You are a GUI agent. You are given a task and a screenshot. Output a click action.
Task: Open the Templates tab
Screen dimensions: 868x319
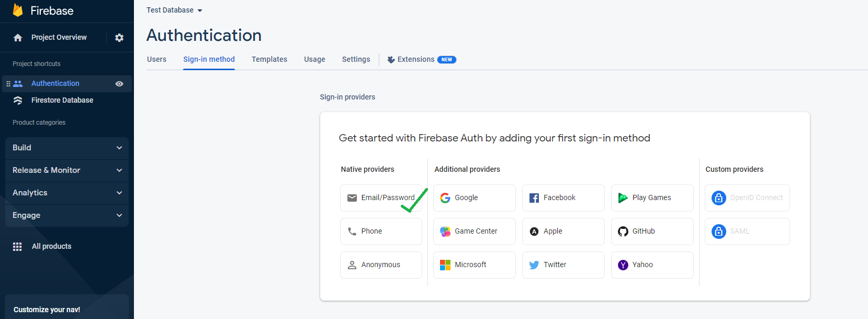tap(269, 59)
